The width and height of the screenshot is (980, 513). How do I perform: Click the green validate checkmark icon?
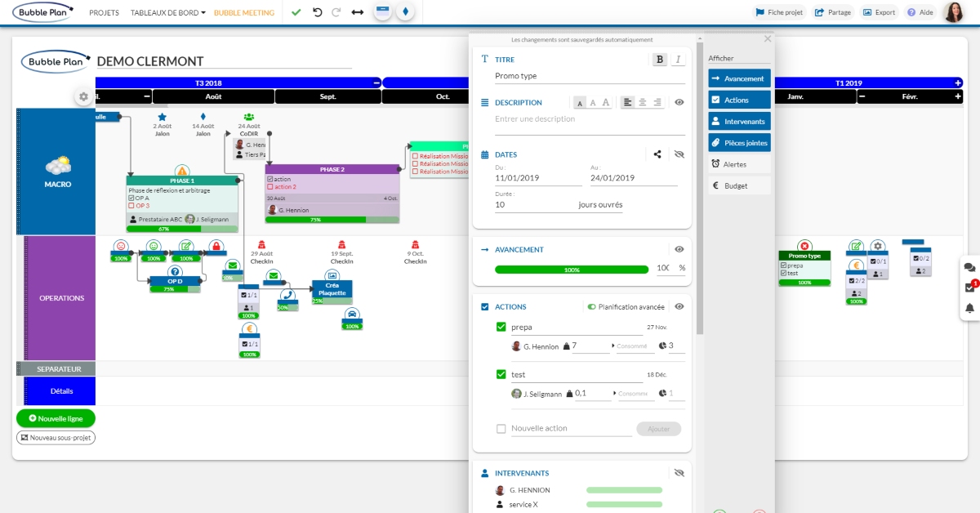[x=296, y=12]
